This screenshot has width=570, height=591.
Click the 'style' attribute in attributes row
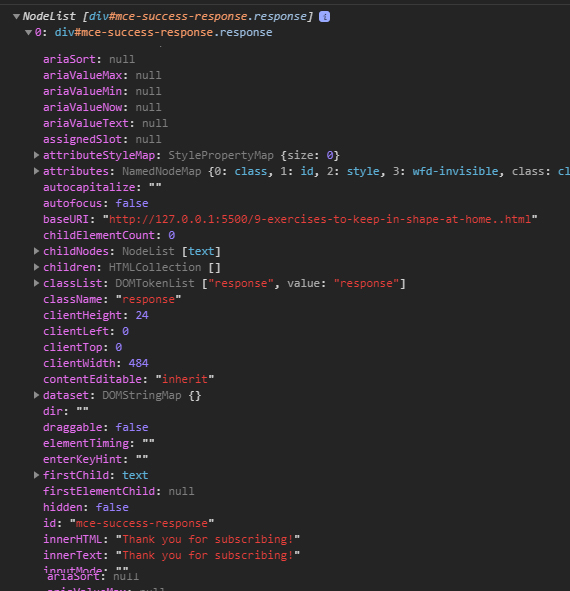[363, 171]
